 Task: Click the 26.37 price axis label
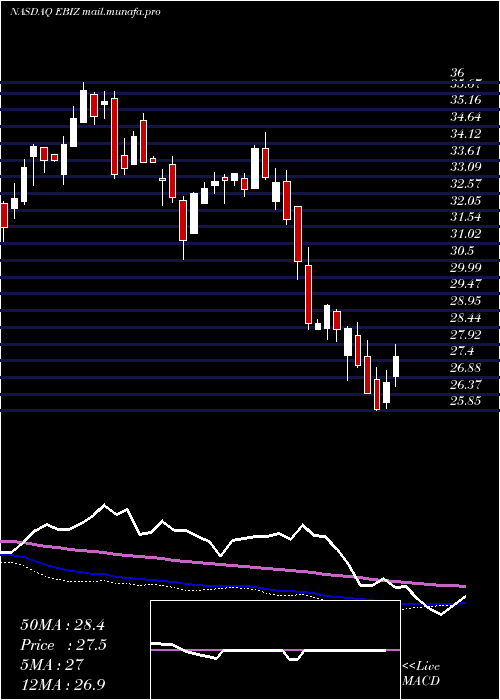pos(466,384)
